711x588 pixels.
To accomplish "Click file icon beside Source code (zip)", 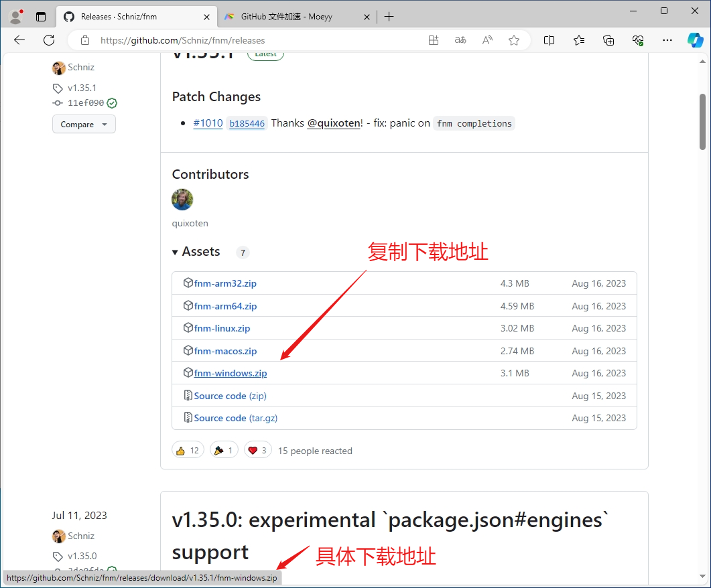I will [188, 396].
